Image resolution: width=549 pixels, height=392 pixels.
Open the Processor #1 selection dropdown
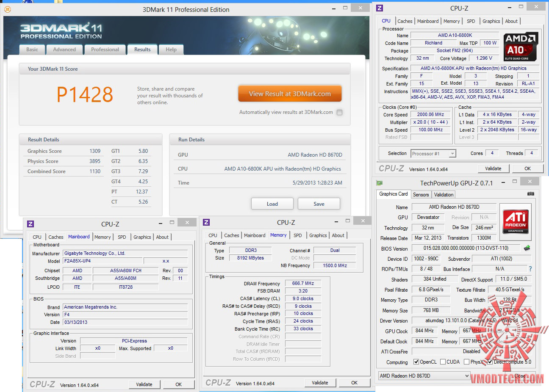(433, 154)
